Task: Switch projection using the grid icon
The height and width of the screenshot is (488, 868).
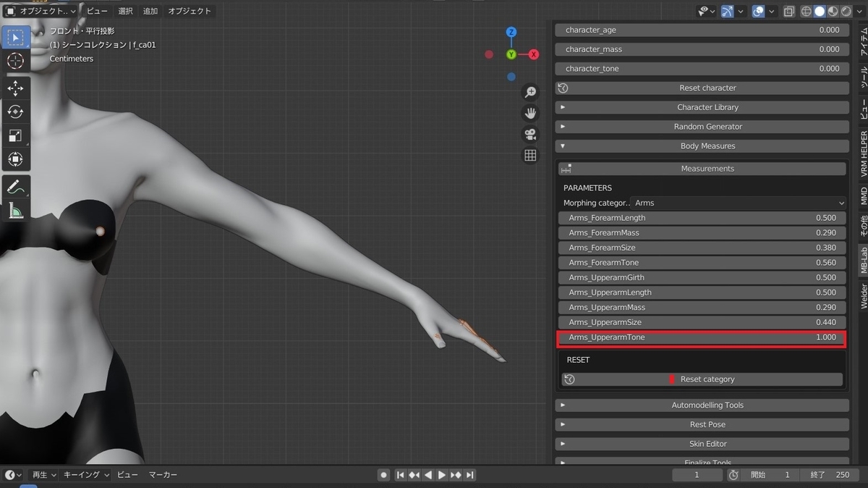Action: coord(530,155)
